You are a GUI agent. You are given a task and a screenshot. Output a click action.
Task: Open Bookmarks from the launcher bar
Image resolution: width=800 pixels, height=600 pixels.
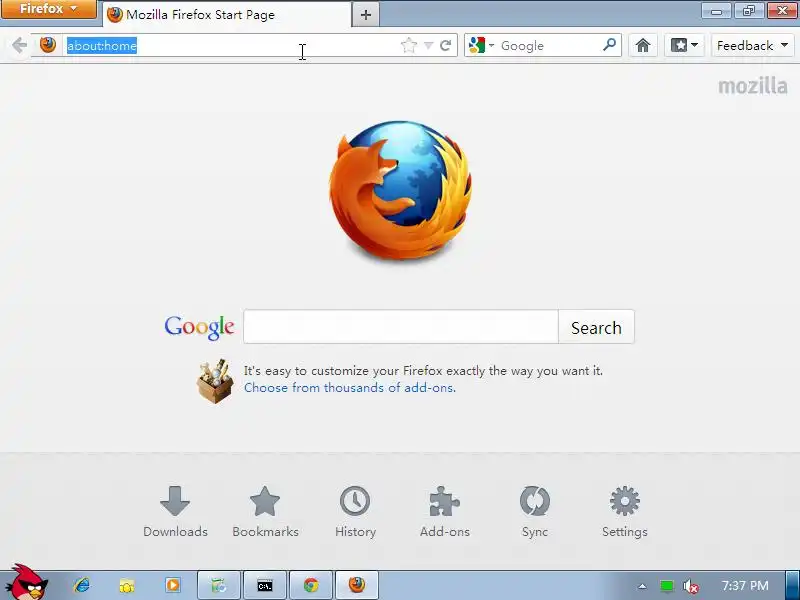(x=265, y=512)
